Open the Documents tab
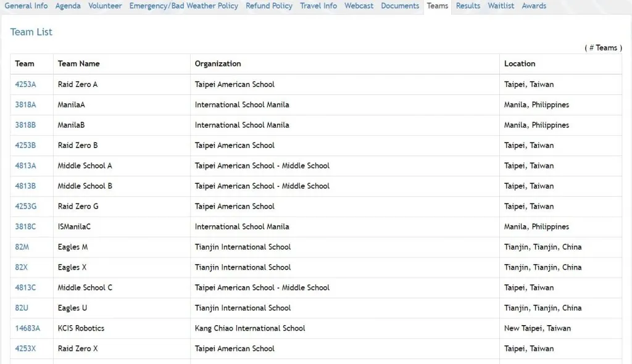Screen dimensions: 632x364 (400, 6)
